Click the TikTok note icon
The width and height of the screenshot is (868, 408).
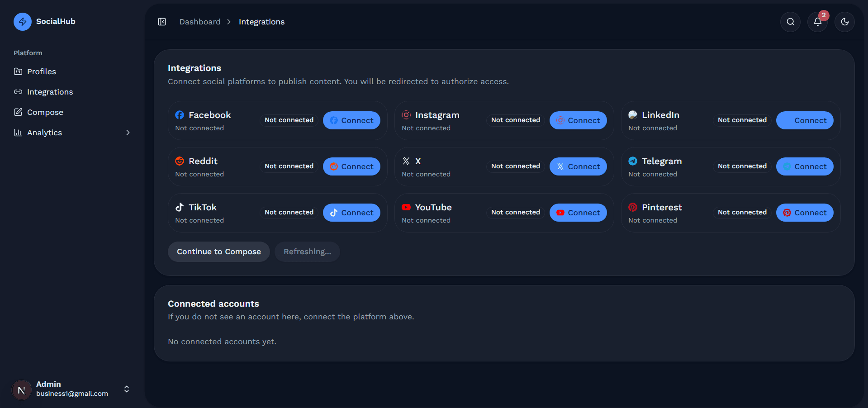pyautogui.click(x=179, y=207)
